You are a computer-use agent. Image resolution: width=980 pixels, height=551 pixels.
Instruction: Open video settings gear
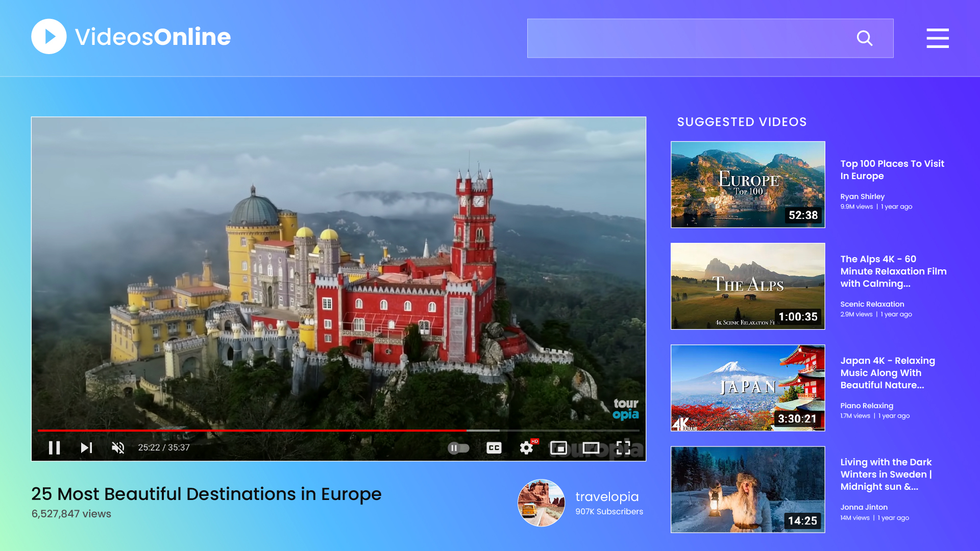(x=526, y=448)
